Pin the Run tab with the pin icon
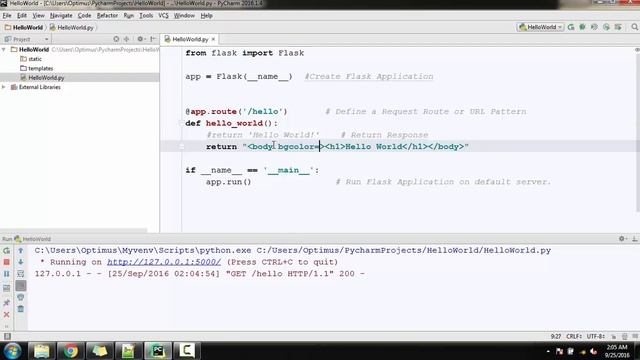Image resolution: width=640 pixels, height=360 pixels. 7,302
